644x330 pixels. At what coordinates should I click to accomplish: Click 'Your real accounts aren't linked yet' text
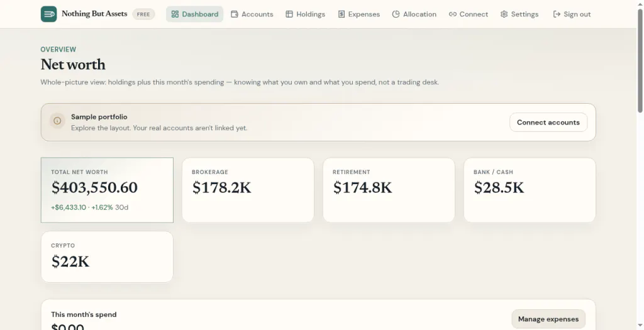[190, 128]
